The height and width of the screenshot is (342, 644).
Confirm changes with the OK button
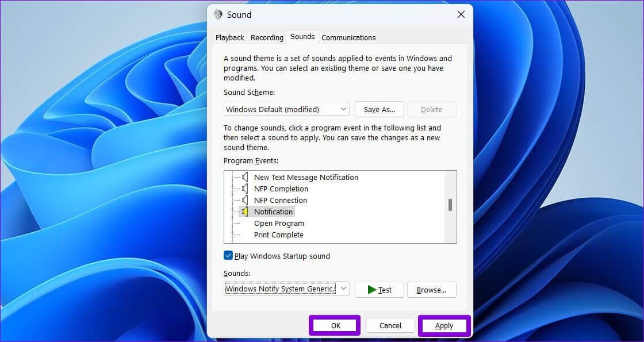[x=336, y=325]
